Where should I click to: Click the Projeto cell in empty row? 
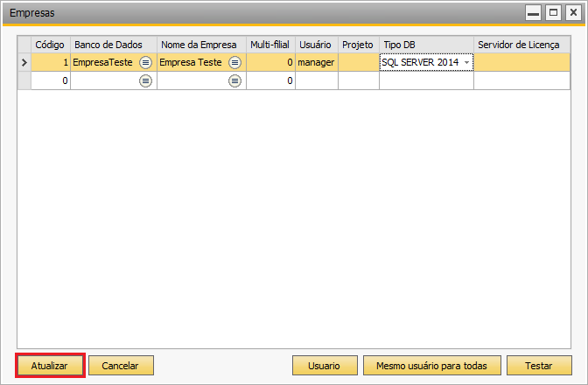point(359,80)
